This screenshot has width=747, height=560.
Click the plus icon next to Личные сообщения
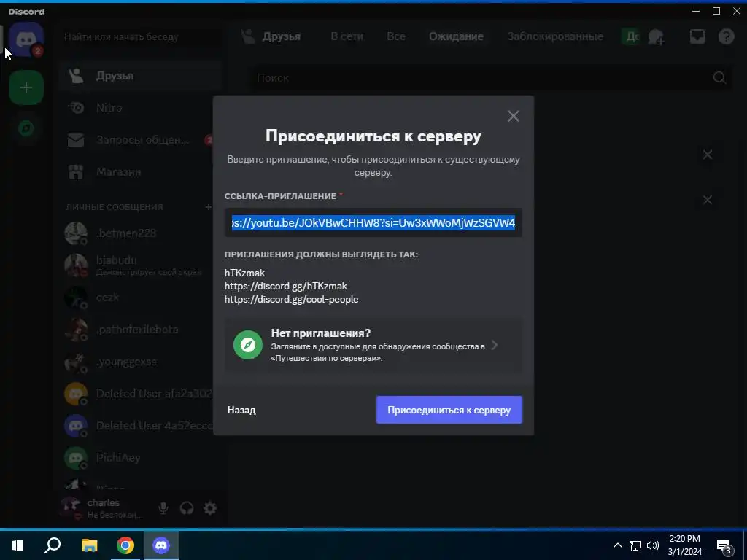click(208, 206)
